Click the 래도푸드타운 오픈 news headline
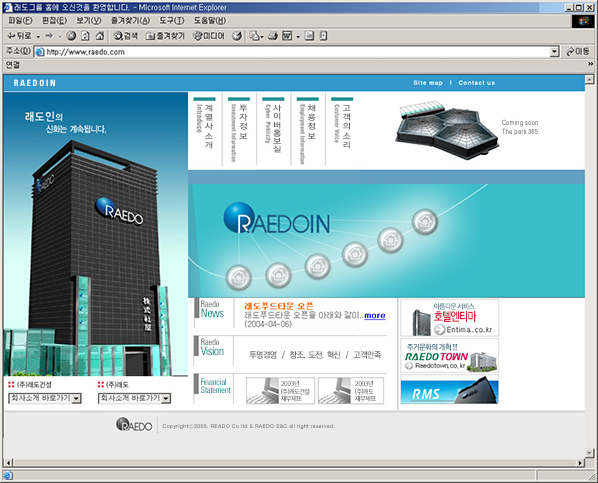The height and width of the screenshot is (483, 598). (x=279, y=306)
